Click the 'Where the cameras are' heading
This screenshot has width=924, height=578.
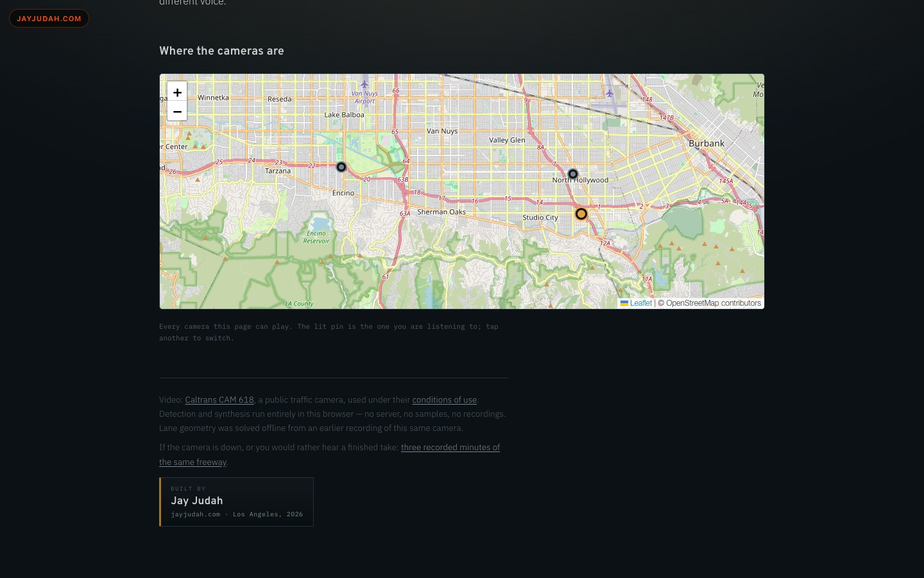click(221, 51)
